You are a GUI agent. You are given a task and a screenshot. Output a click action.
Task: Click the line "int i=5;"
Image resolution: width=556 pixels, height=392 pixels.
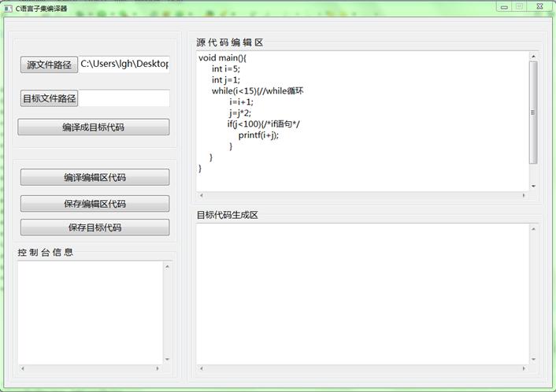click(226, 68)
